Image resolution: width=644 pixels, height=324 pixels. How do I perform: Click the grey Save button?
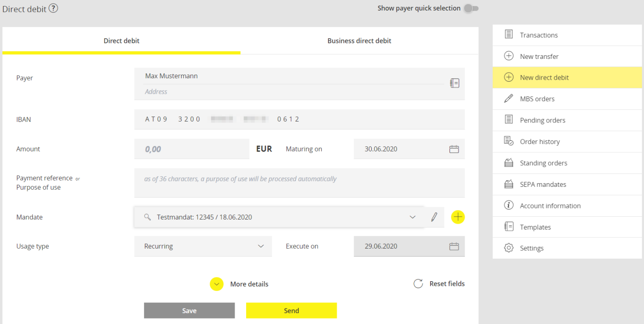(189, 311)
